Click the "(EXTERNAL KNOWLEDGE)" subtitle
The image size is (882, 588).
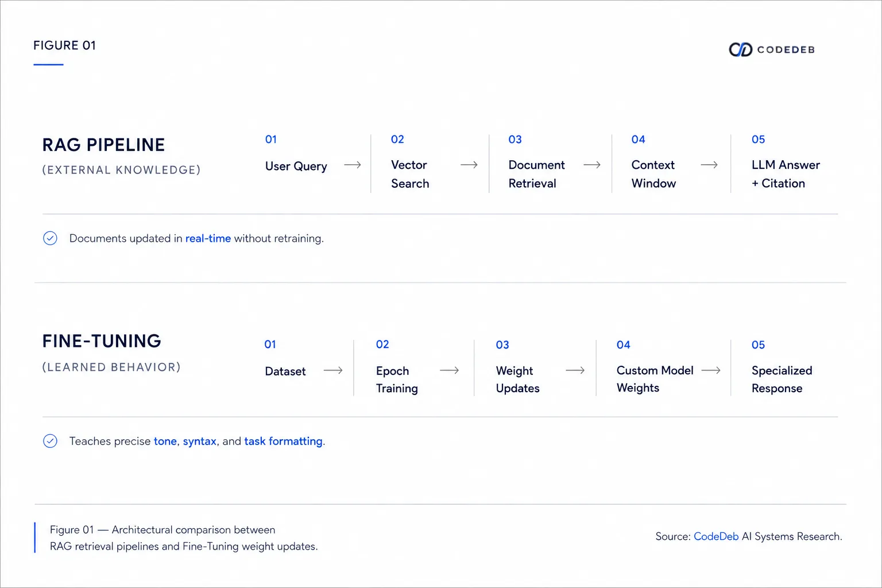click(x=121, y=170)
